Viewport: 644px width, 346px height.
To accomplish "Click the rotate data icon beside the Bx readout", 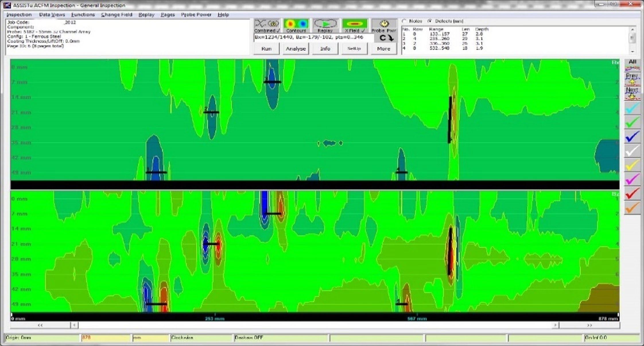I will (386, 37).
